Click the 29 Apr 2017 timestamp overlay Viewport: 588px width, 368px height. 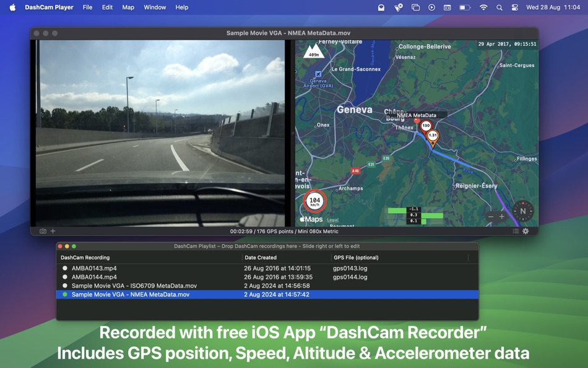click(507, 44)
